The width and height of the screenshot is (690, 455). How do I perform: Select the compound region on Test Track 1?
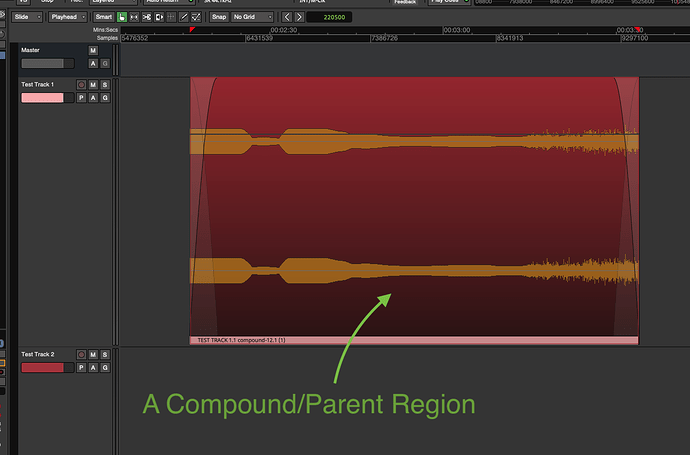pyautogui.click(x=414, y=200)
